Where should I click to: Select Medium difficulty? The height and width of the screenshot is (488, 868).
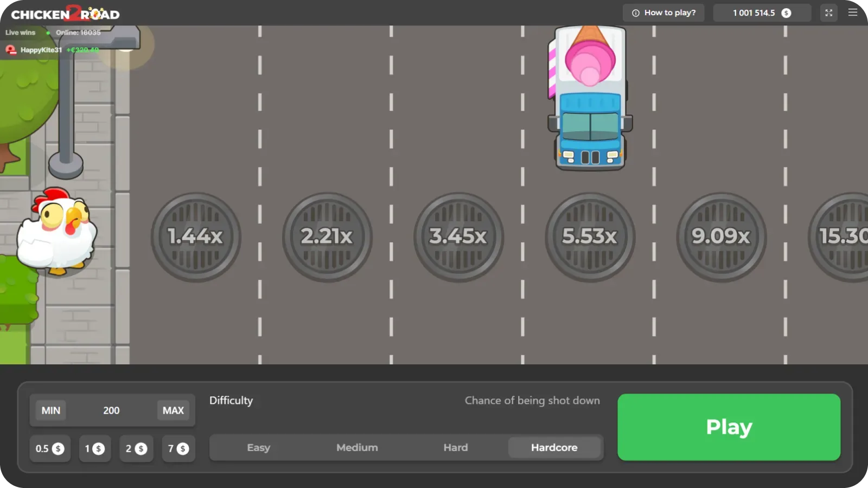[x=357, y=447]
